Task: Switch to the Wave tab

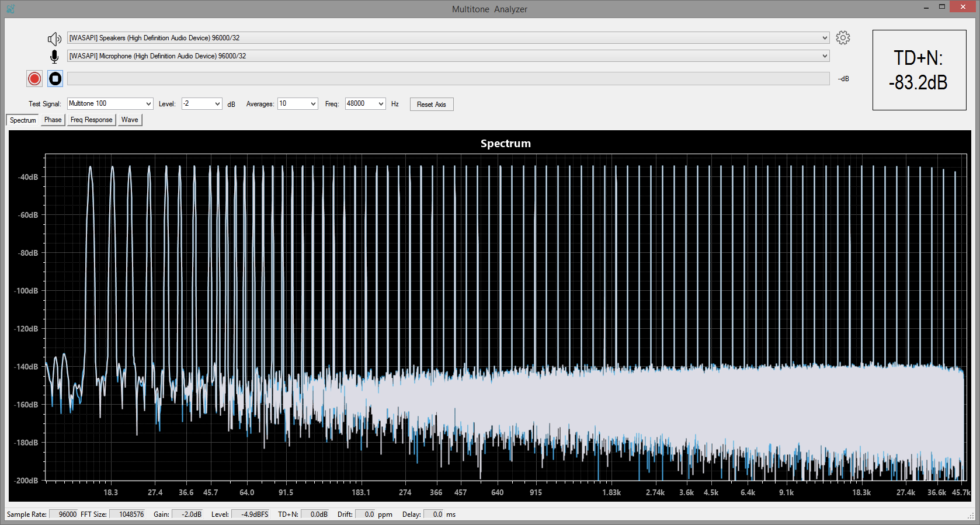Action: (x=130, y=120)
